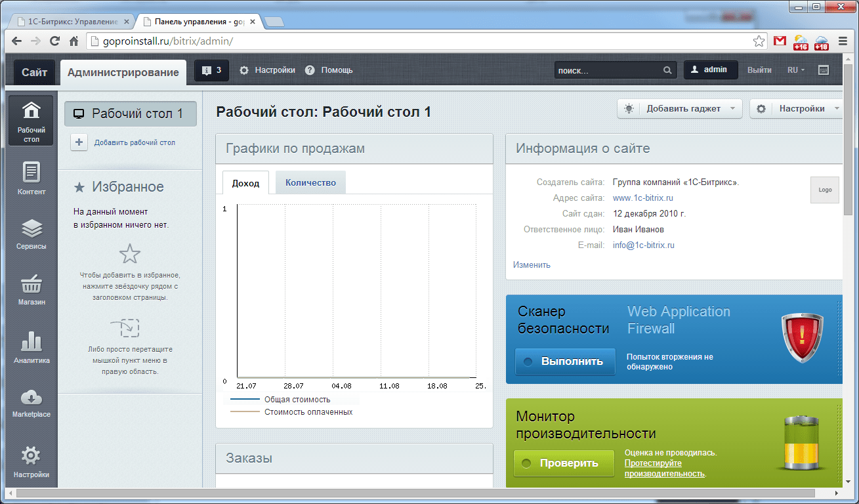The image size is (859, 504).
Task: Select Рабочий стол 1 item
Action: 130,114
